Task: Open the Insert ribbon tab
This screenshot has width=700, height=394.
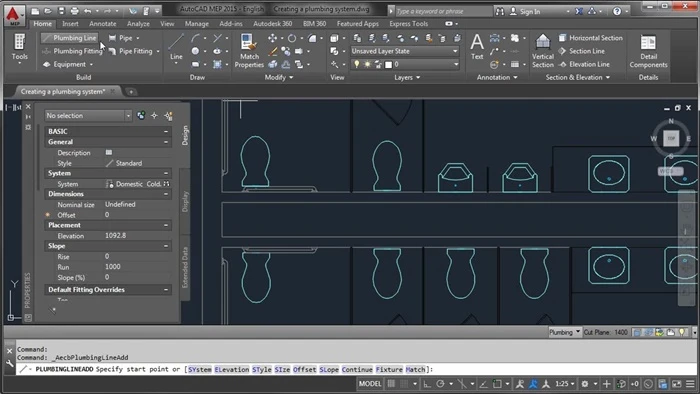Action: coord(70,24)
